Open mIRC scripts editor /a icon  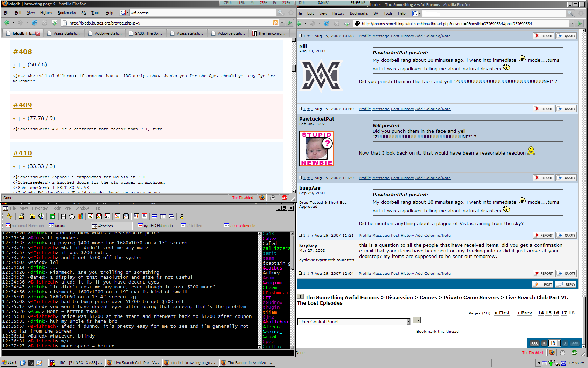pos(52,217)
